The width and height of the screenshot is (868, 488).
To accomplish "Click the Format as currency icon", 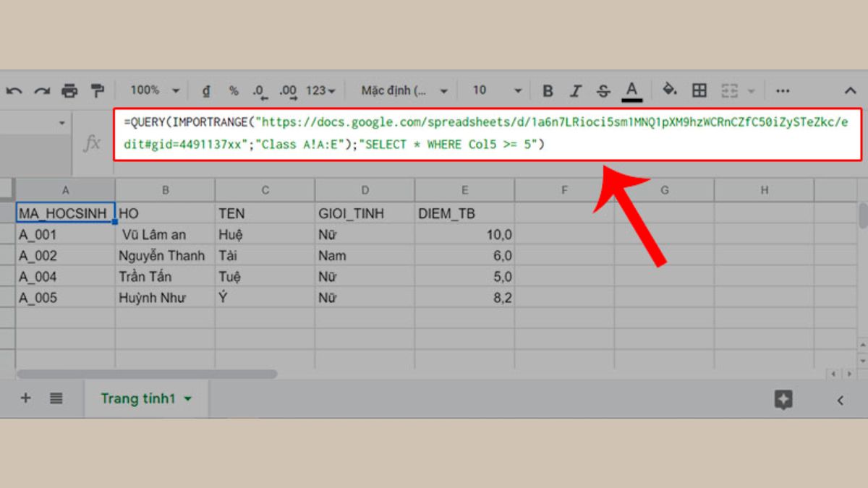I will click(x=205, y=90).
